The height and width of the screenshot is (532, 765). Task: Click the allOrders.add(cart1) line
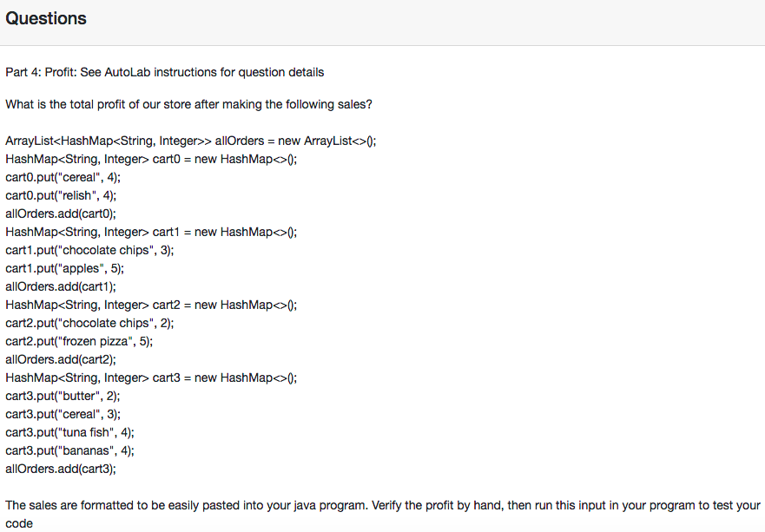click(x=61, y=287)
